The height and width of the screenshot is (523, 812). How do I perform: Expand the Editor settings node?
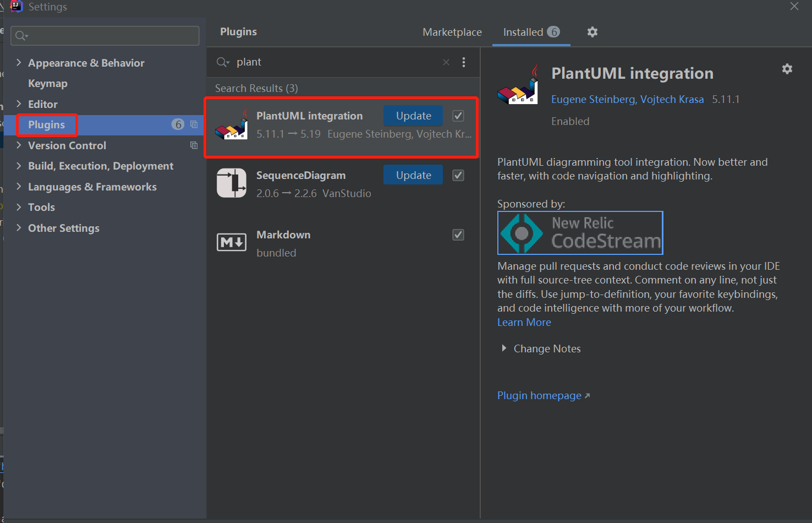tap(19, 103)
